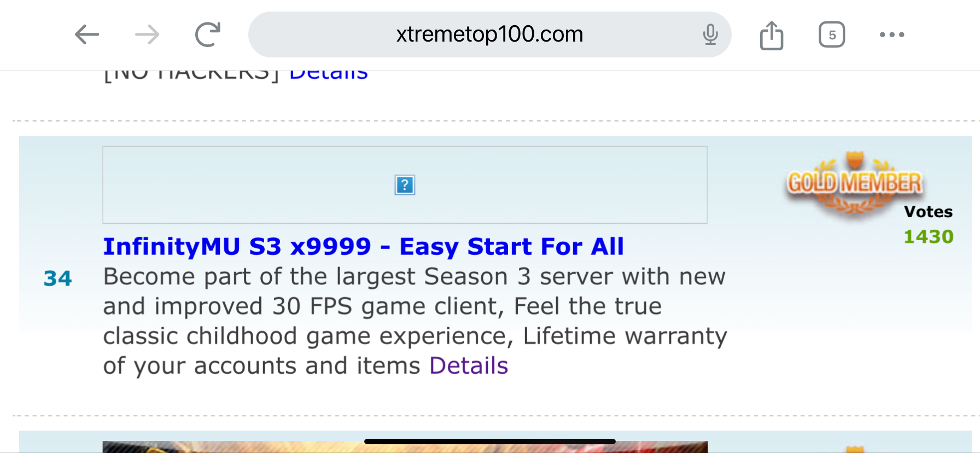This screenshot has width=980, height=453.
Task: Open InfinityMU S3 x9999 server title link
Action: [363, 246]
